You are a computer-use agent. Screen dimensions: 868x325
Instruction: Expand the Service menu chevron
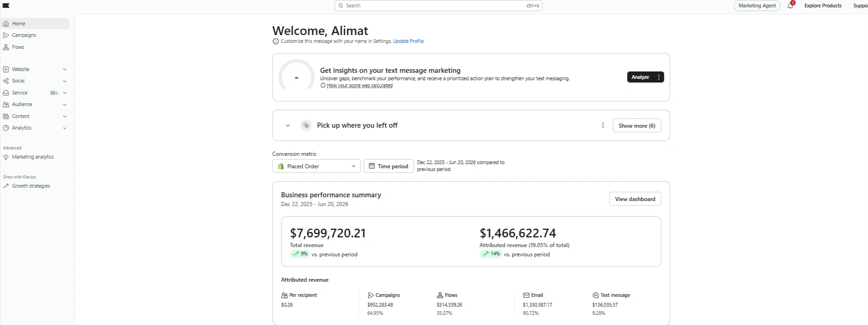pyautogui.click(x=65, y=93)
